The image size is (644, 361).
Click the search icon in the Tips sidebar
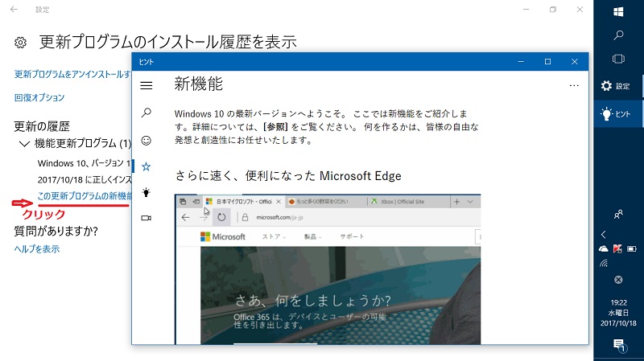[147, 113]
